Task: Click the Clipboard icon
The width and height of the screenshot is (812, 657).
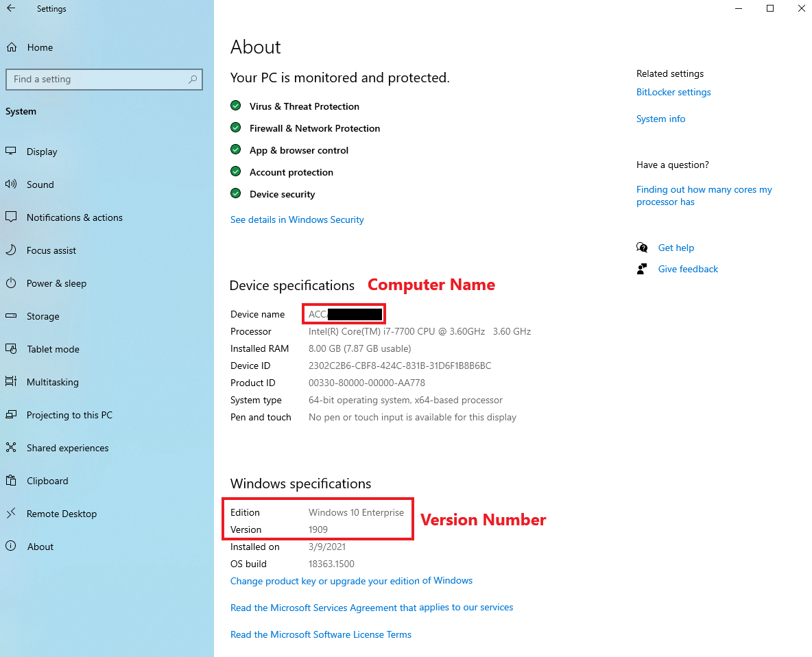Action: [x=11, y=481]
